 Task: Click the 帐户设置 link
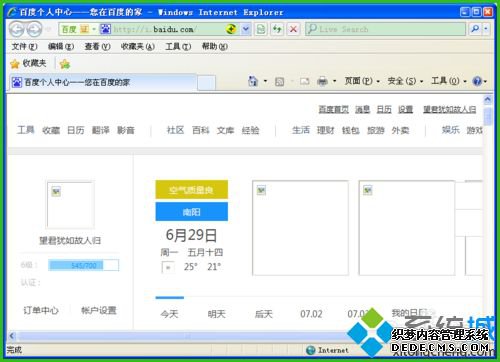99,310
